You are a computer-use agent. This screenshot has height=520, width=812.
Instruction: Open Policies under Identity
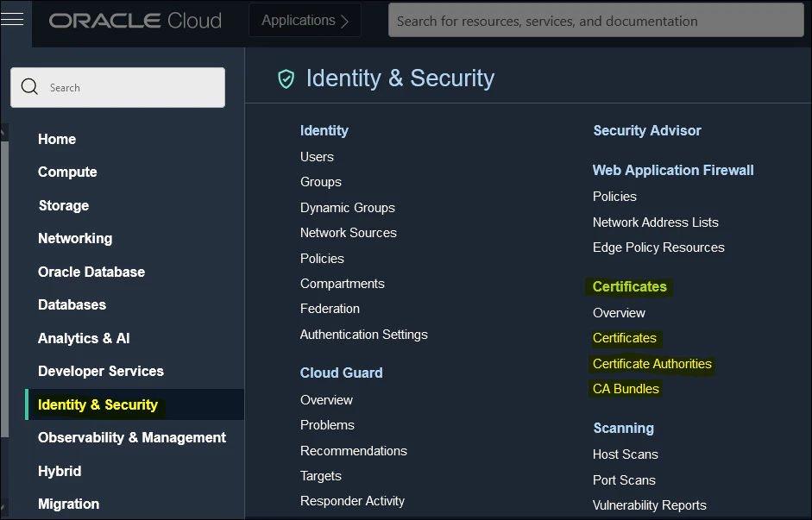click(322, 259)
